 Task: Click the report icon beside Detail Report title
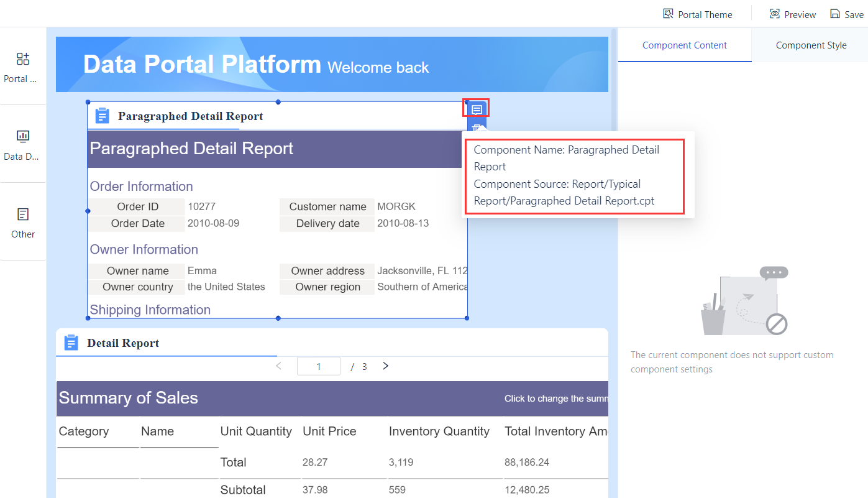point(71,343)
